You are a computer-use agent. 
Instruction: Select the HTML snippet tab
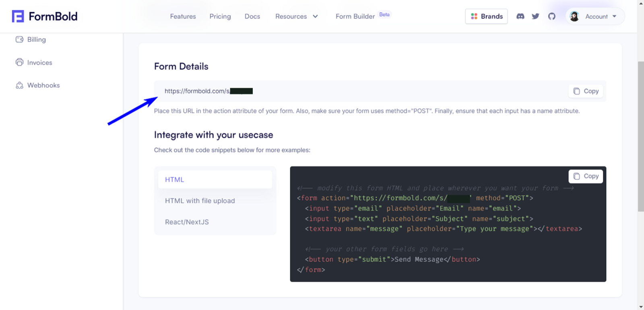click(x=215, y=180)
